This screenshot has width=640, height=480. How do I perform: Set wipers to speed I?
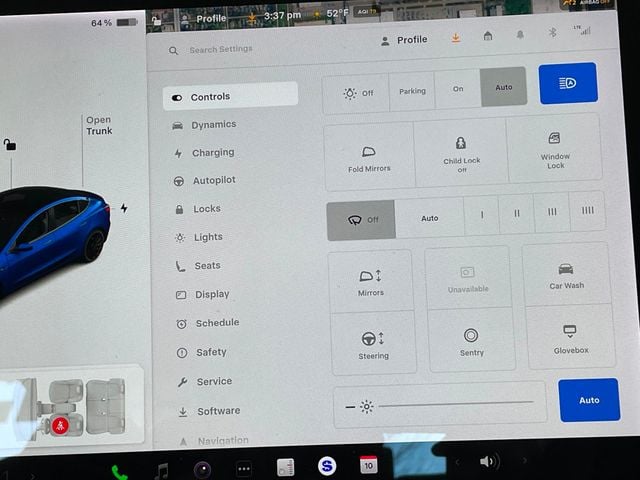(482, 215)
